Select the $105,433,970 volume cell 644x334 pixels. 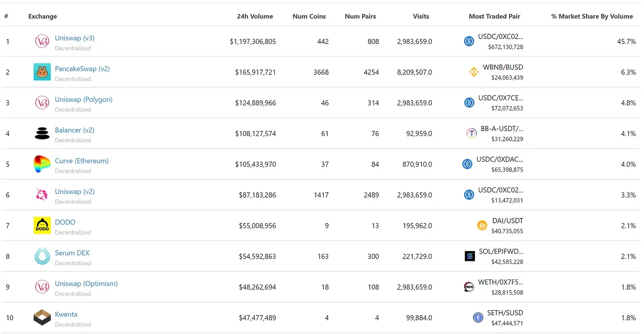[x=256, y=164]
